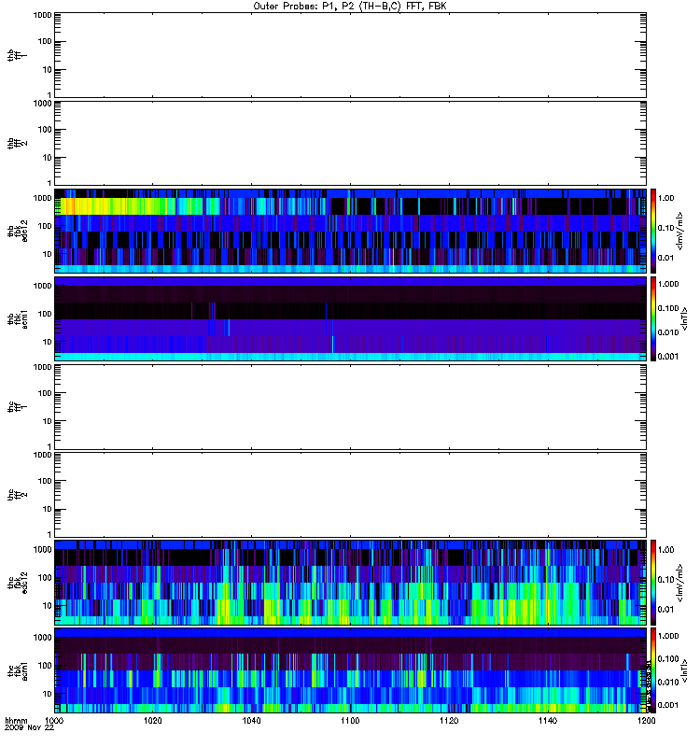Click '1.000' on thb scm1 color scale
This screenshot has height=747, width=700.
tap(668, 284)
